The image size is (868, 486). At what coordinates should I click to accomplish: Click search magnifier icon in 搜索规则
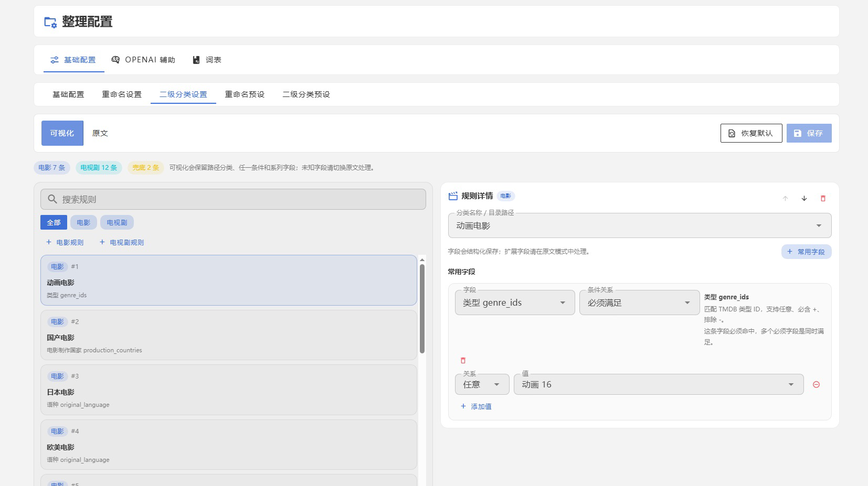(52, 199)
